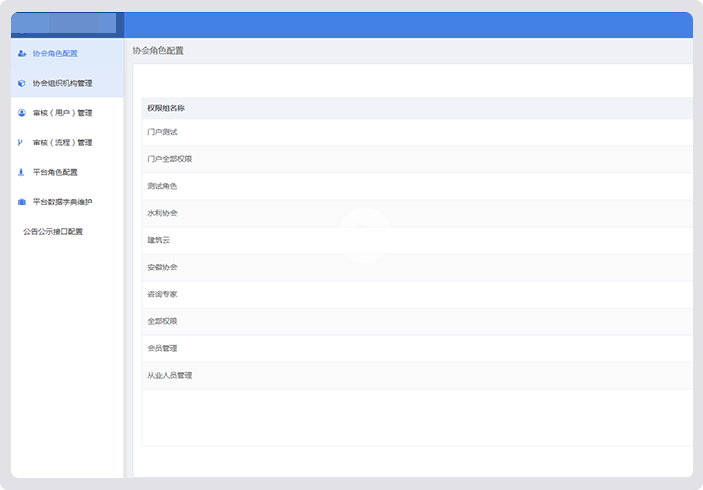Open the 公告公示接口配置 menu item
The width and height of the screenshot is (703, 490).
tap(53, 231)
